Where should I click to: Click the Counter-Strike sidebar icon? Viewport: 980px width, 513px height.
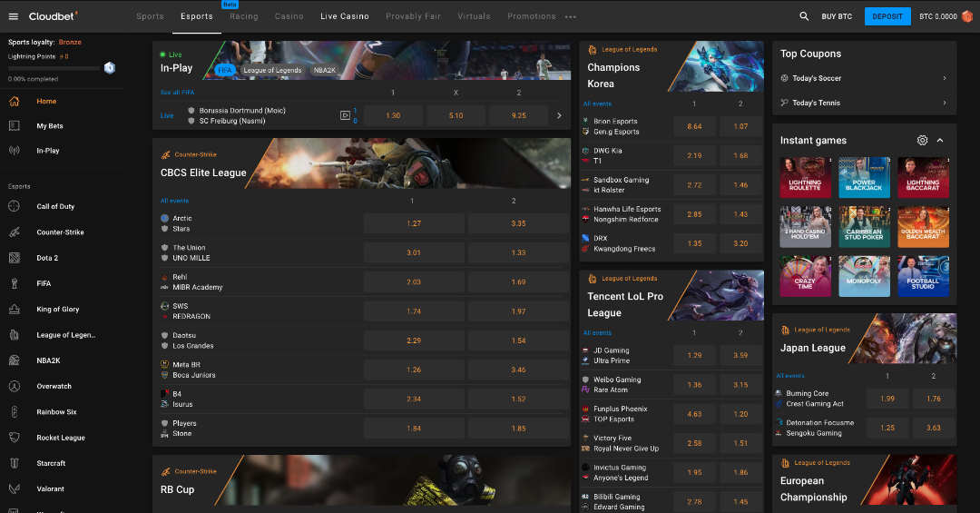point(15,232)
